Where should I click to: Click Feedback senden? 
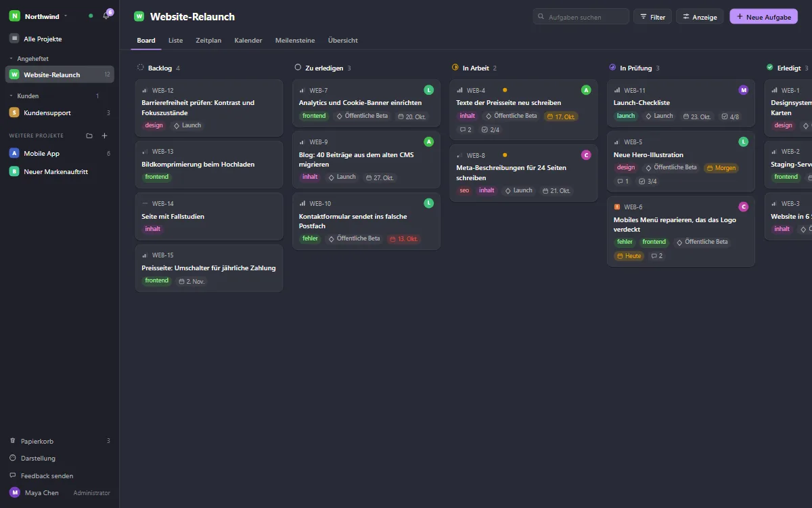pos(60,476)
